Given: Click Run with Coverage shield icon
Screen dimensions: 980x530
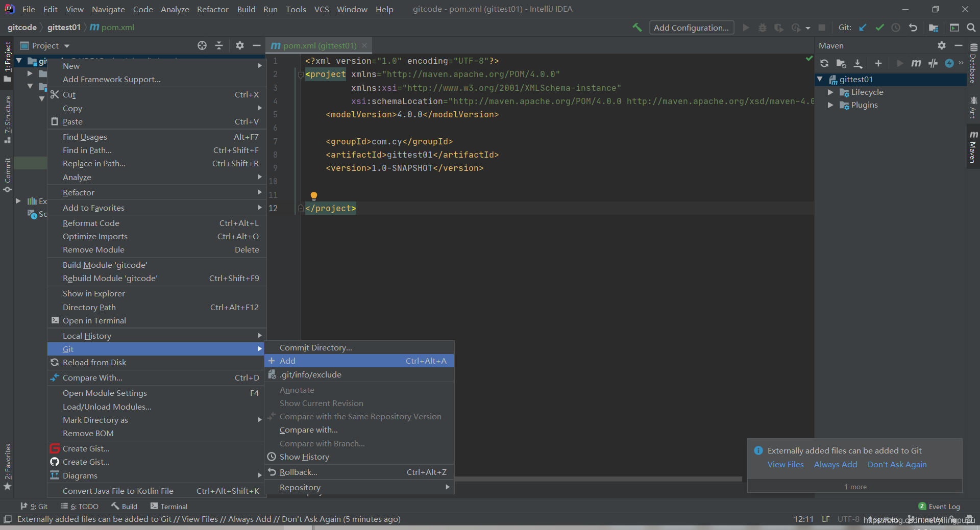Looking at the screenshot, I should 779,28.
